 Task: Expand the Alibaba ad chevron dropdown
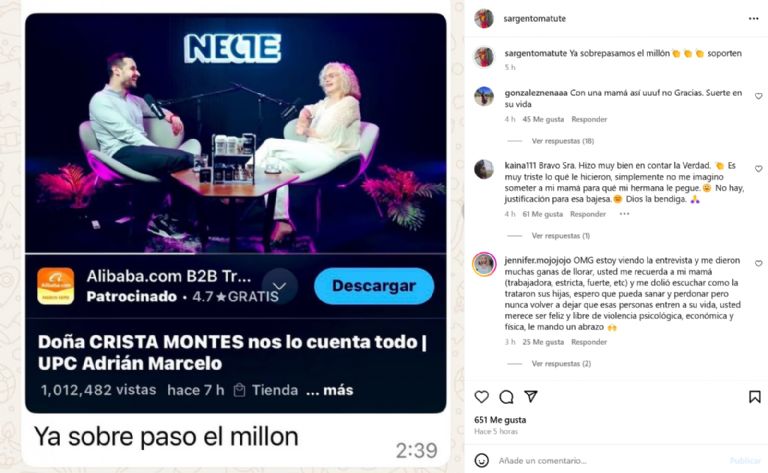(279, 286)
